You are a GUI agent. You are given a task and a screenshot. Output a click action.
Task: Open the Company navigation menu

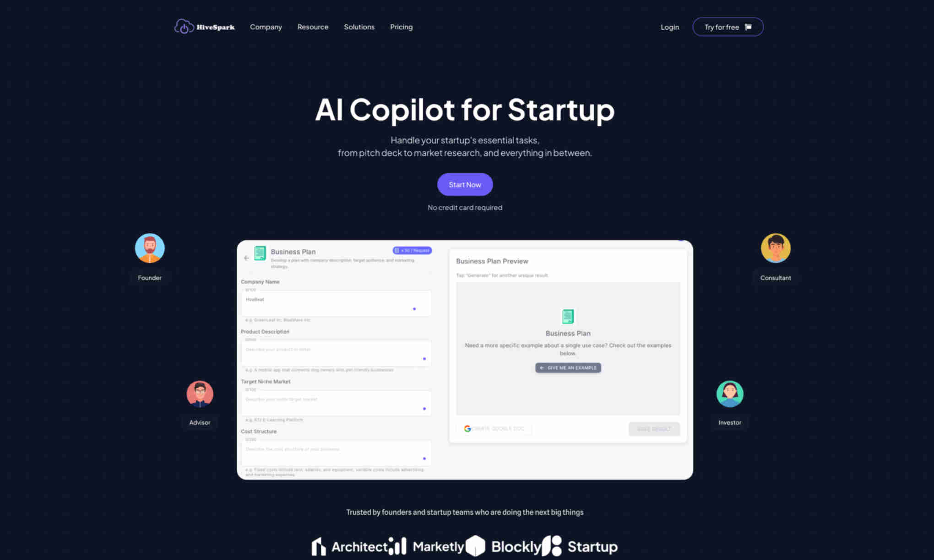pos(266,27)
